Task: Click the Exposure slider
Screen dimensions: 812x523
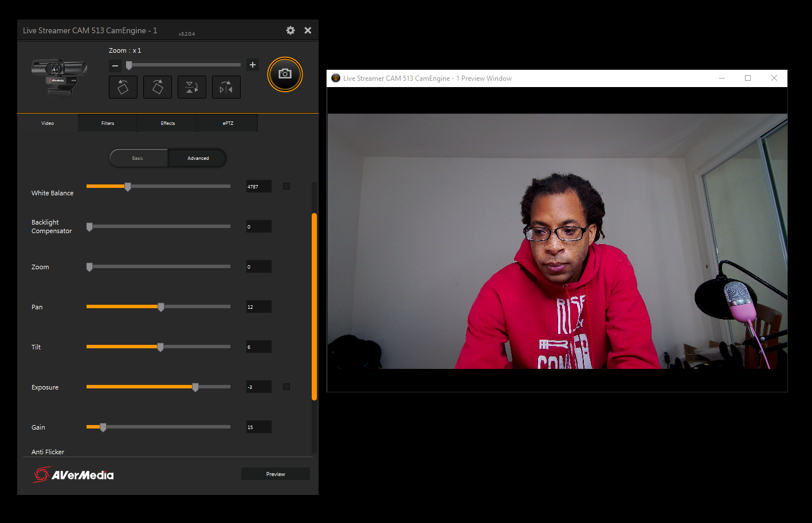Action: [x=158, y=387]
